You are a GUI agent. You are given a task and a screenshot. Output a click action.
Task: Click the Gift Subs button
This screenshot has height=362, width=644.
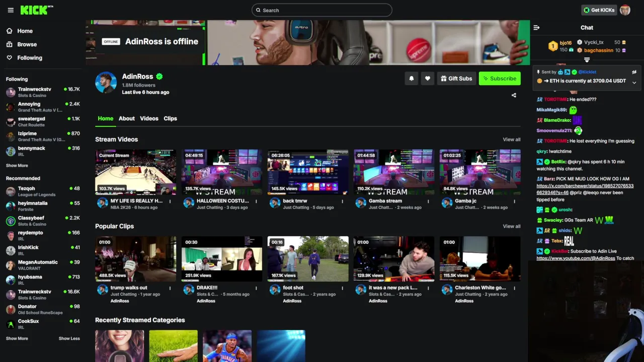click(x=456, y=78)
